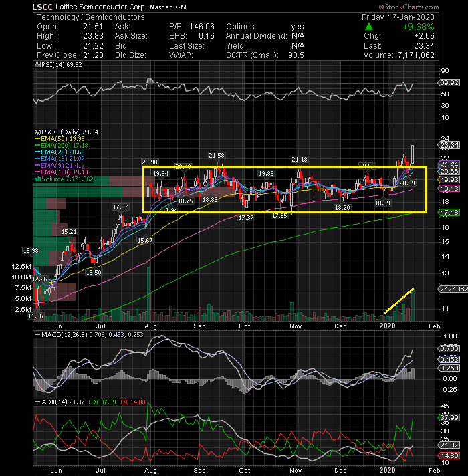Click the EMA(13) 21.07 legend entry

(60, 158)
